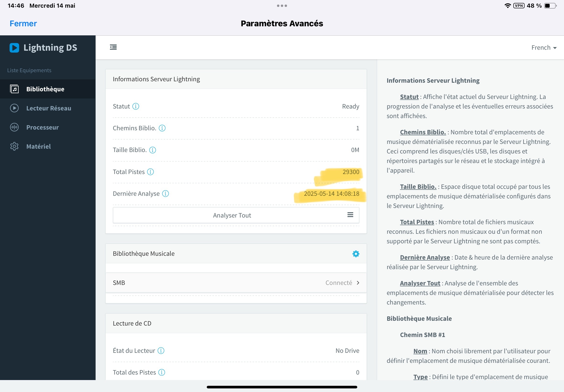The width and height of the screenshot is (564, 392).
Task: Click the Lightning DS logo icon
Action: [x=14, y=48]
